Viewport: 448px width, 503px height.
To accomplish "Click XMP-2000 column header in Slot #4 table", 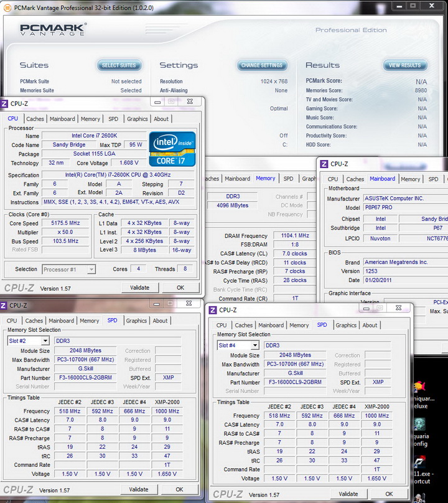I will coord(377,407).
